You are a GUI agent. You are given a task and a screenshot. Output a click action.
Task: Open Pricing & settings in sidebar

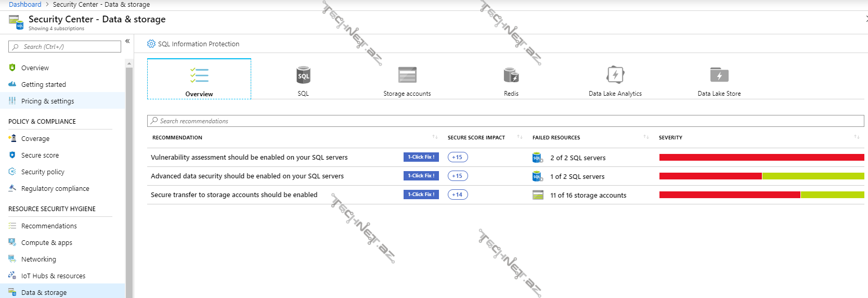pos(47,101)
